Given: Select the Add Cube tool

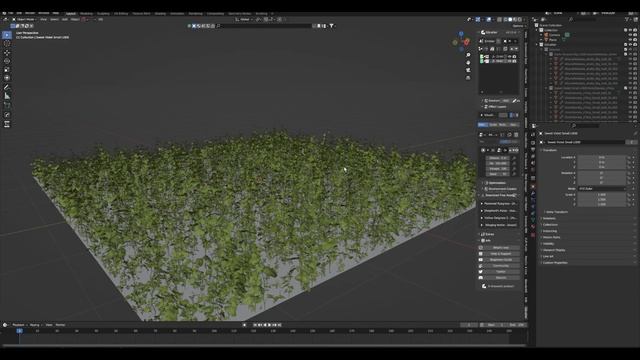Looking at the screenshot, I should point(7,105).
